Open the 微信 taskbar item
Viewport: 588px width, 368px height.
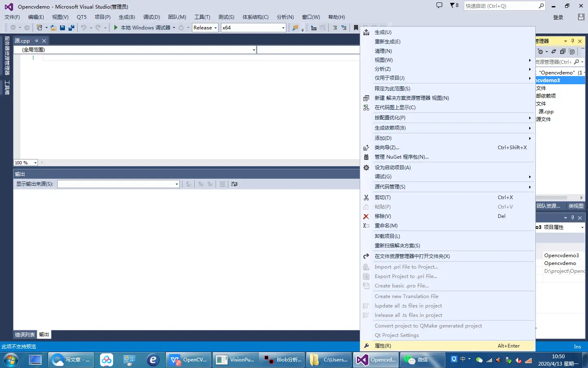tap(423, 360)
